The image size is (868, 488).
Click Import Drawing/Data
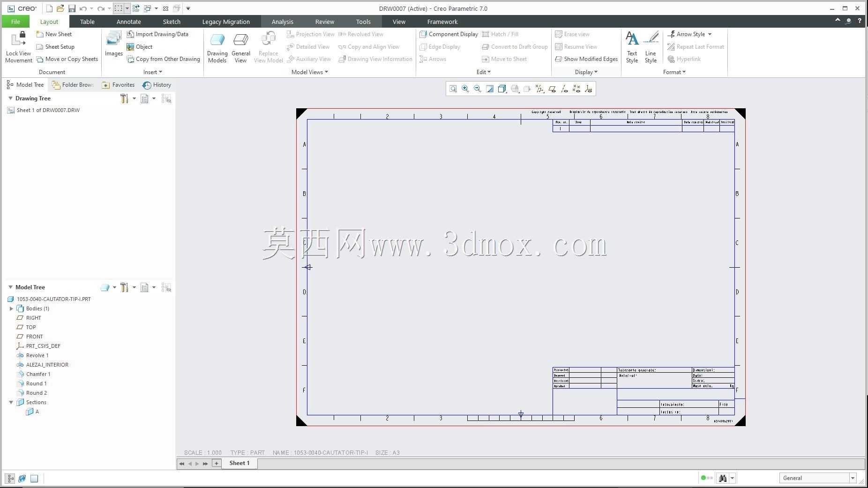[157, 34]
